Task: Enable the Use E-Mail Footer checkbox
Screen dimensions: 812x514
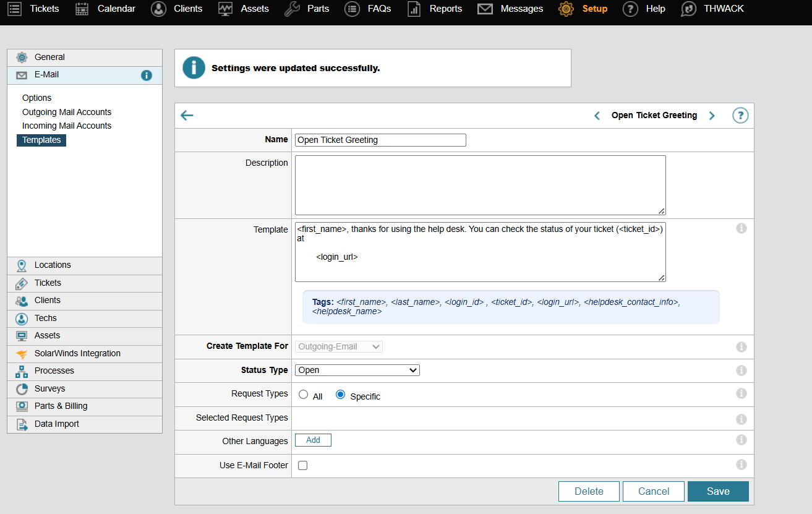Action: (303, 466)
